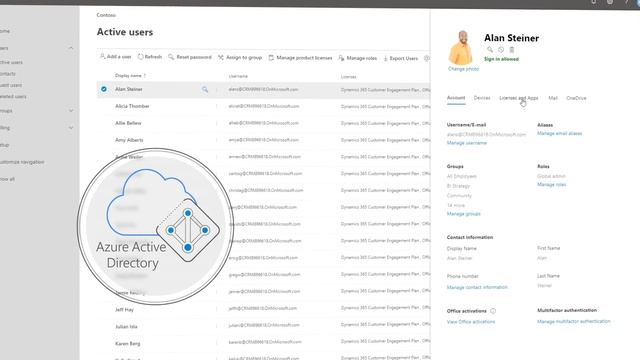640x360 pixels.
Task: Click the Add a user icon
Action: (x=102, y=56)
